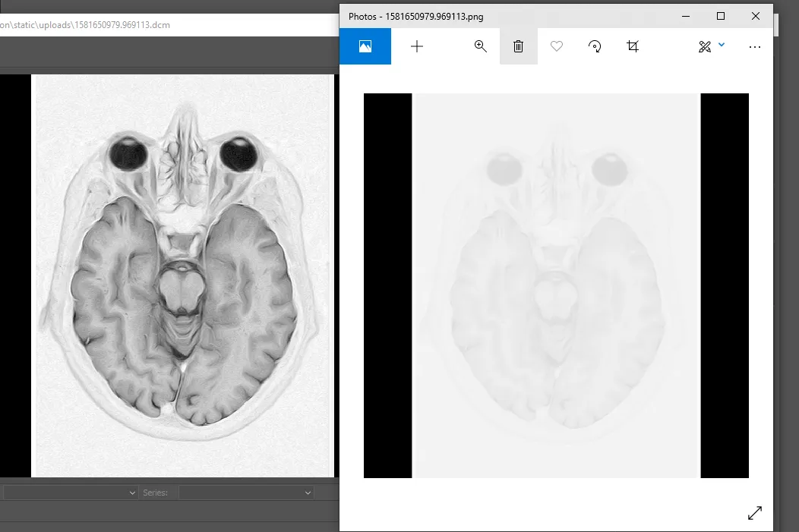
Task: Open the Series dropdown in the viewer
Action: [x=246, y=493]
